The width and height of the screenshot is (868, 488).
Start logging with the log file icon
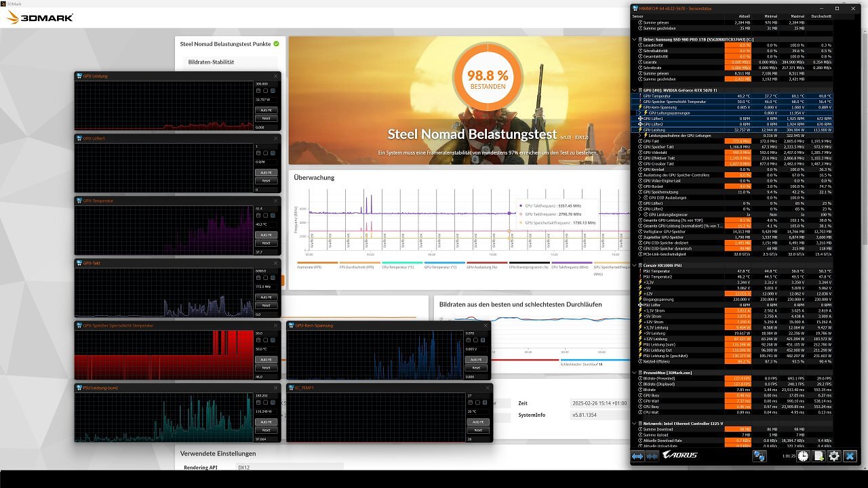[818, 456]
